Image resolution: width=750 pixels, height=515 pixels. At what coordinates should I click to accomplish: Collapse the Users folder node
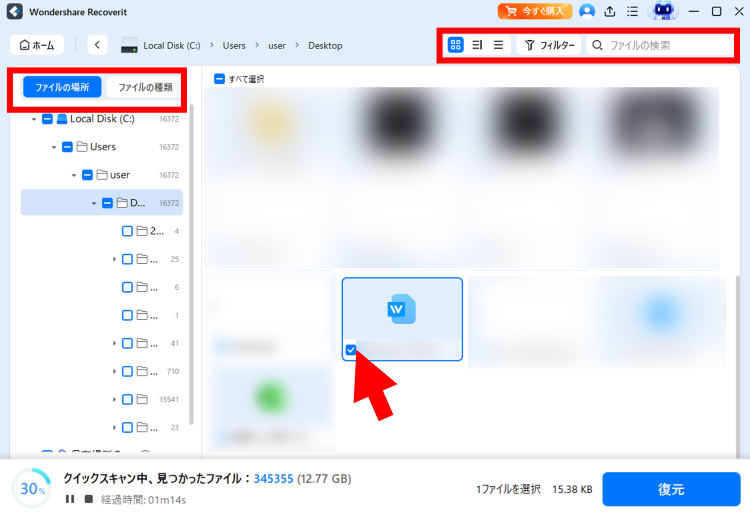[54, 147]
